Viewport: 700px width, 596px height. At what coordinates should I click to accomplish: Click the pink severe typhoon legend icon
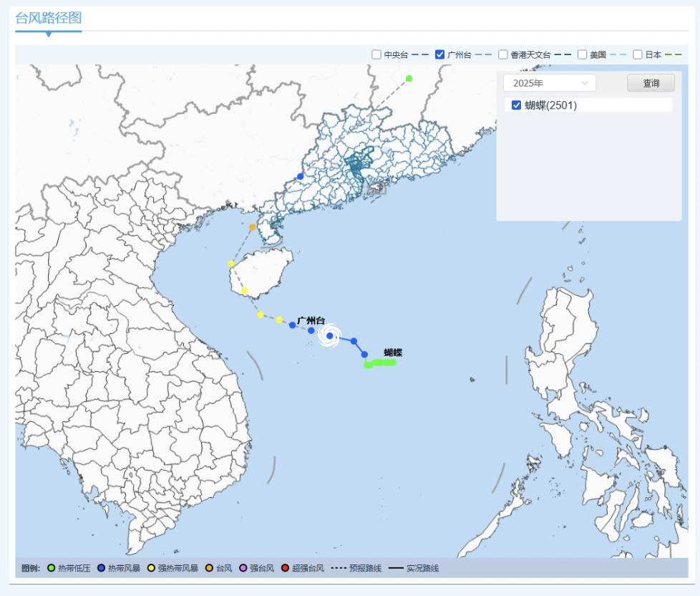click(x=243, y=568)
